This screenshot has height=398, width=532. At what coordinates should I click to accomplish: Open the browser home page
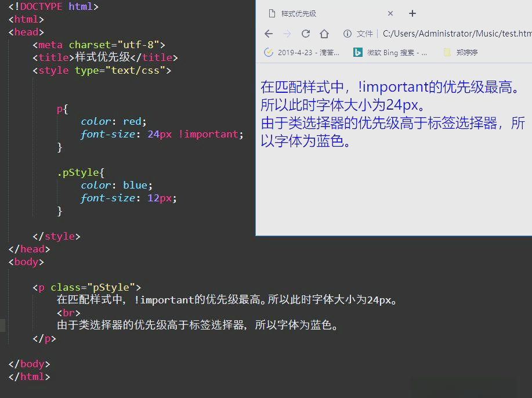click(324, 34)
